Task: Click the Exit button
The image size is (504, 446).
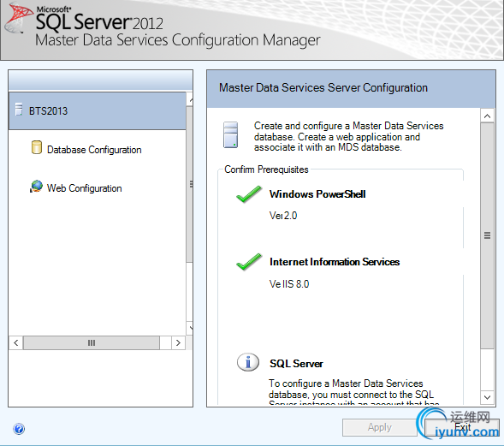Action: point(462,427)
